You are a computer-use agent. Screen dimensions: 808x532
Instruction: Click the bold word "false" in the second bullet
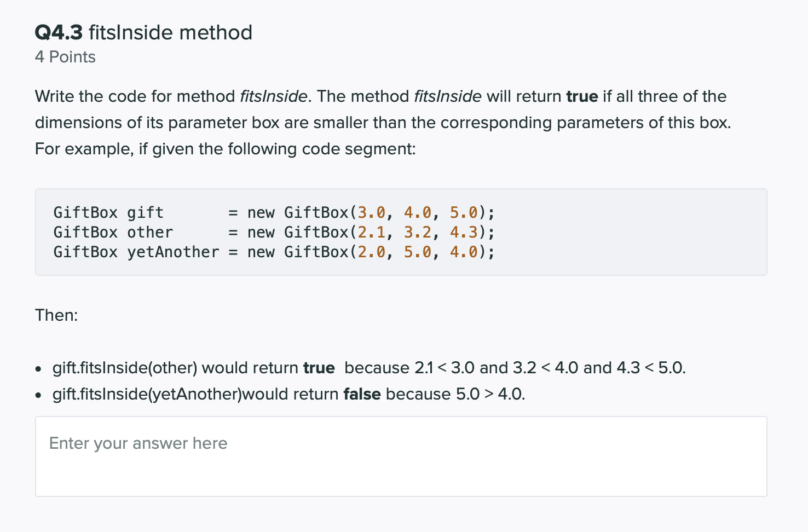pos(362,394)
